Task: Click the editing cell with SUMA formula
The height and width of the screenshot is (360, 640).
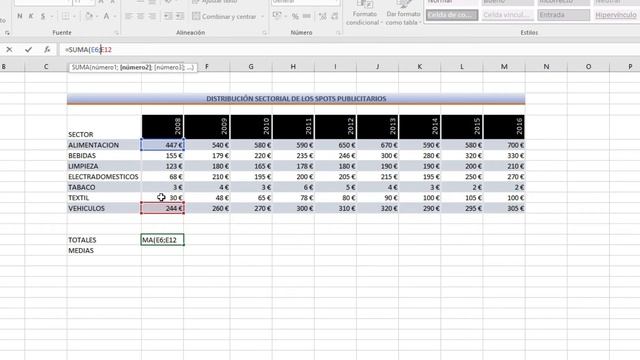Action: tap(162, 240)
